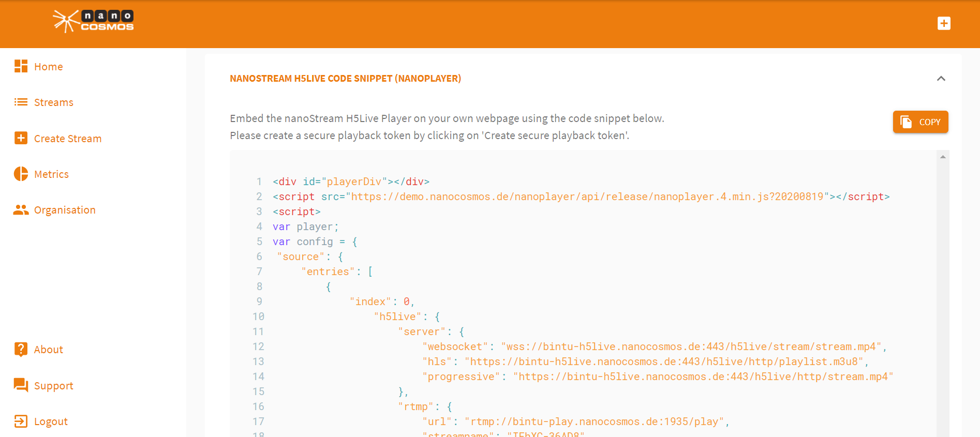Click the Logout exit icon
Viewport: 980px width, 437px height.
[x=21, y=421]
